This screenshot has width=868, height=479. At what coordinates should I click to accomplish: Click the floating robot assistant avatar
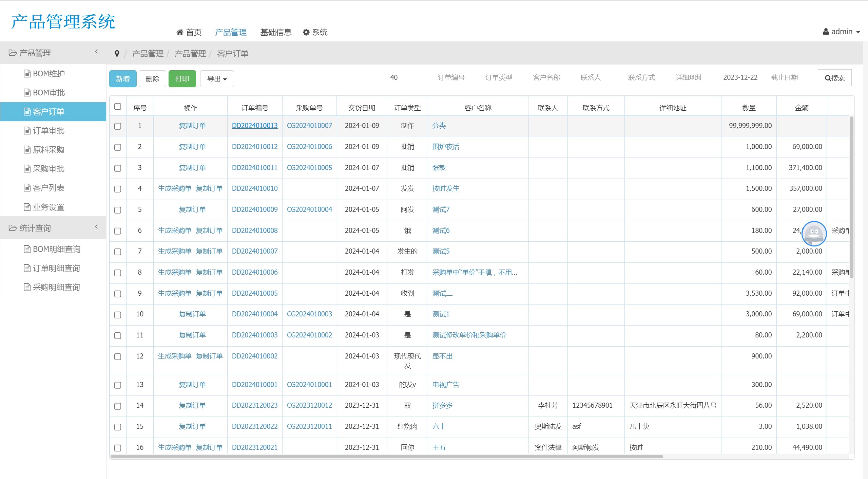click(x=814, y=234)
